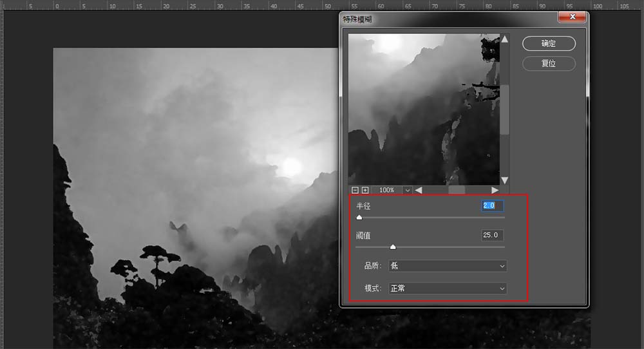
Task: Close the 特殊模糊 dialog with the X
Action: (571, 18)
